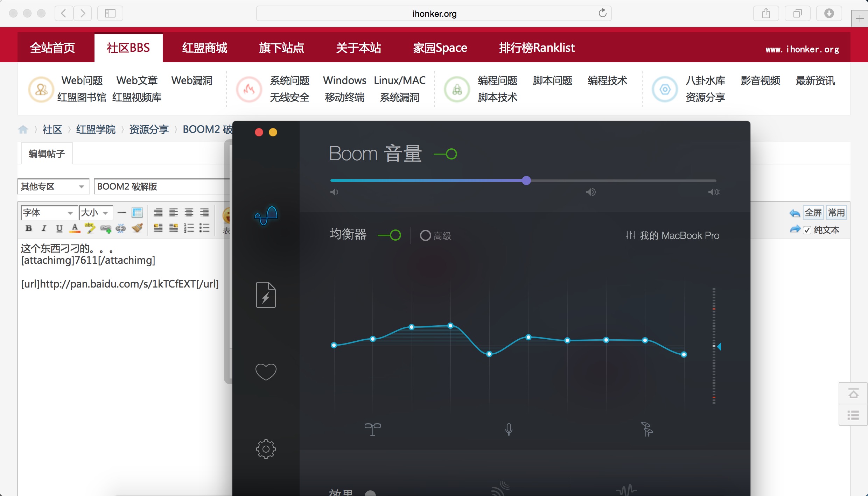
Task: Click the highlight marker icon
Action: tap(90, 228)
